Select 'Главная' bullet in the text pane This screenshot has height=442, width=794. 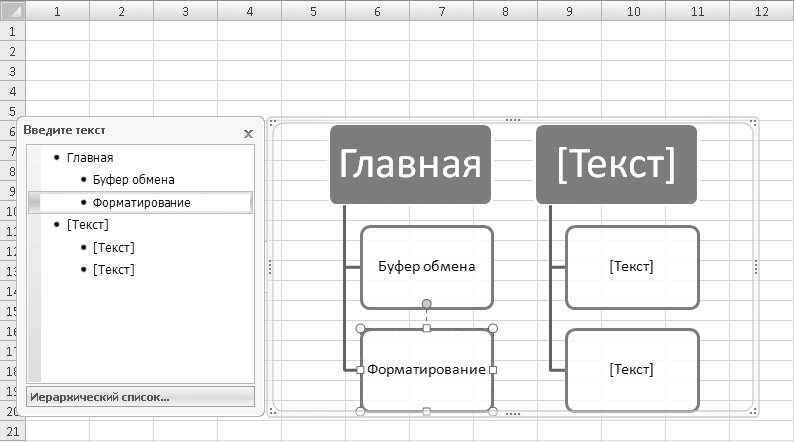coord(90,158)
